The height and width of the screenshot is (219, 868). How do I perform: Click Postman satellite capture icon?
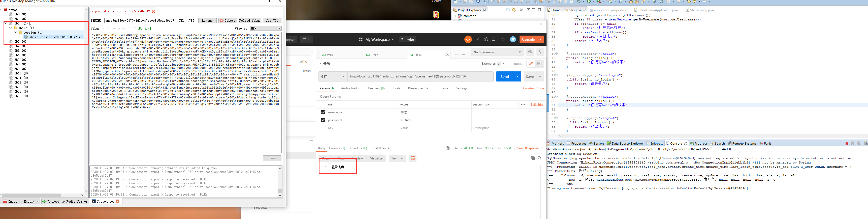pos(477,39)
